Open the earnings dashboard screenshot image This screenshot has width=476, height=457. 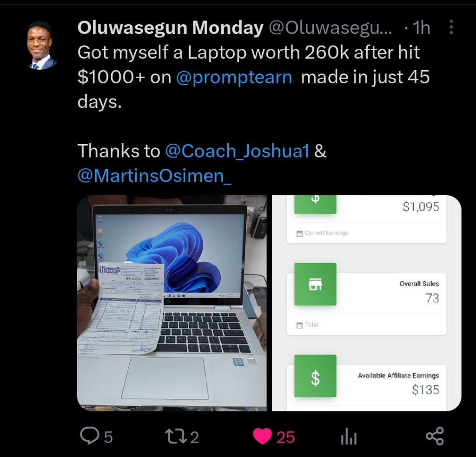(366, 303)
